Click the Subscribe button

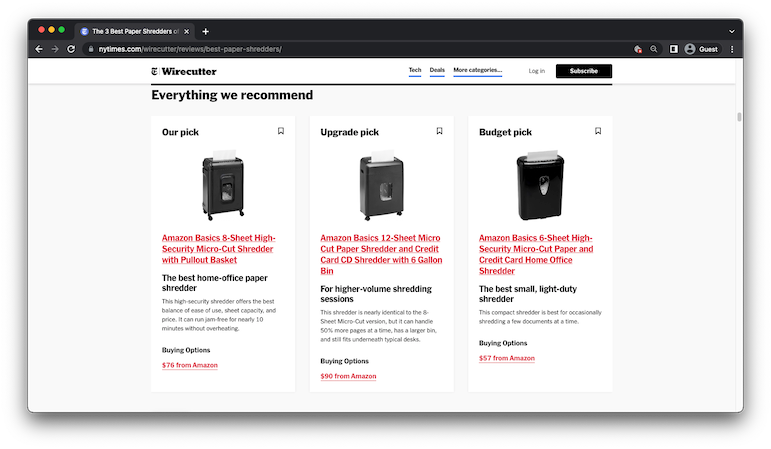pyautogui.click(x=584, y=71)
